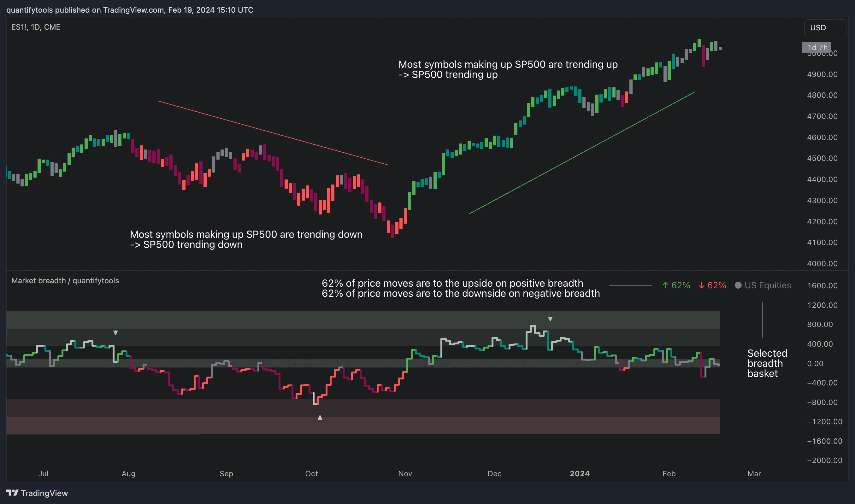The width and height of the screenshot is (855, 504).
Task: Click the 1d 7h countdown price label
Action: coord(816,47)
